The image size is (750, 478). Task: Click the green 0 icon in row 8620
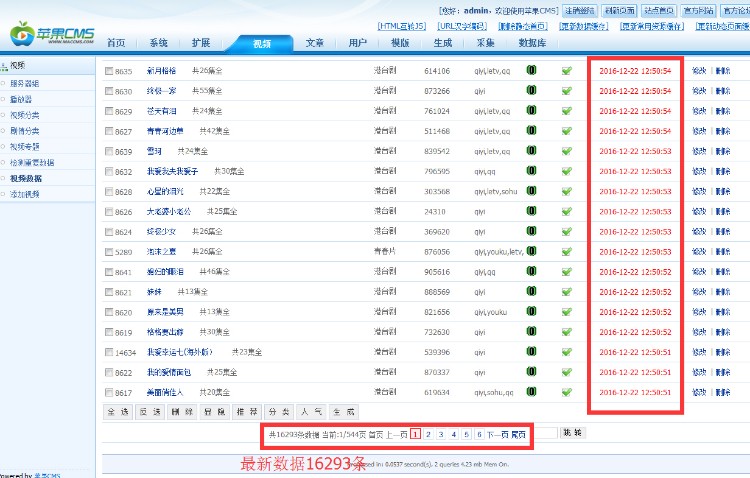click(531, 311)
